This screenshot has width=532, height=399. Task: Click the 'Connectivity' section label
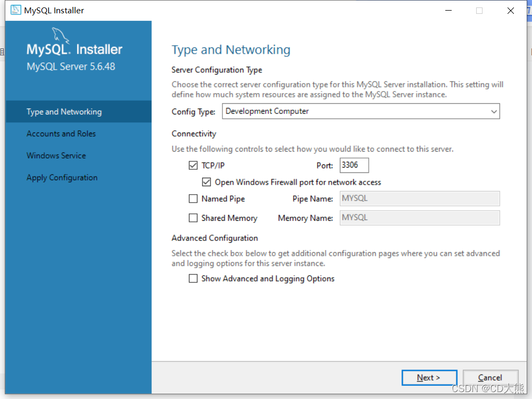point(194,134)
